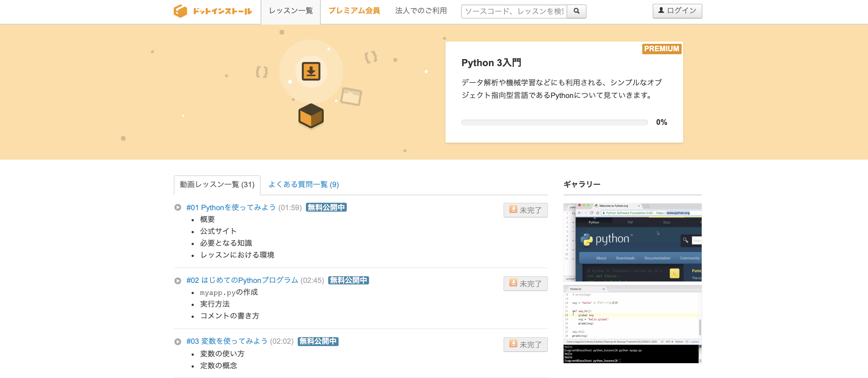Open the プレミアム会員 nav link
This screenshot has height=378, width=868.
point(354,11)
